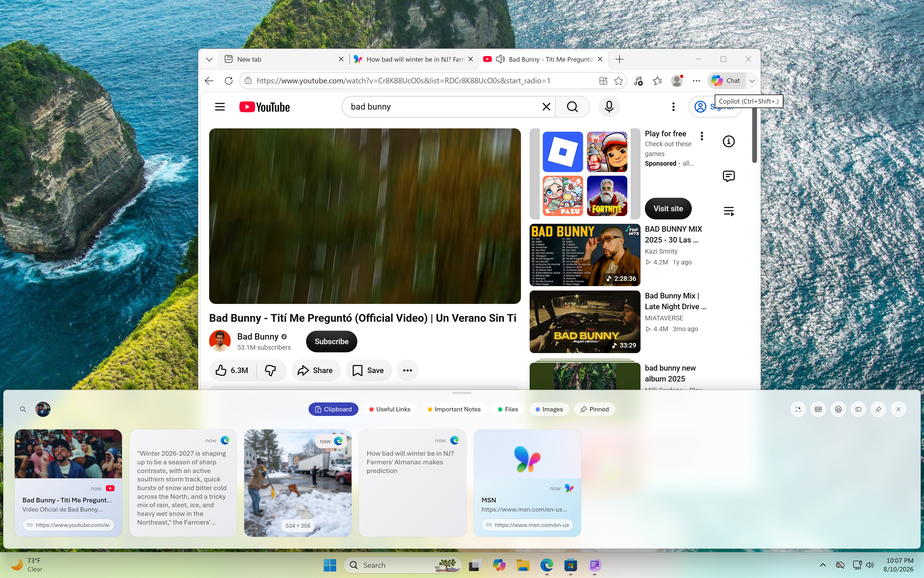Share the Tití Me Preguntó video
Image resolution: width=924 pixels, height=578 pixels.
pyautogui.click(x=316, y=370)
